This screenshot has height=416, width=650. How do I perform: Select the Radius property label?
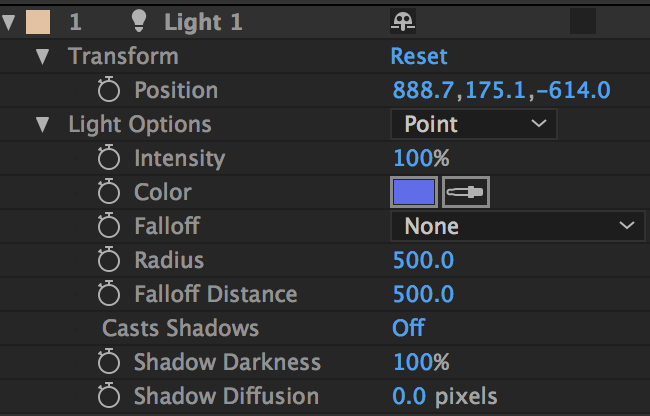(x=169, y=260)
